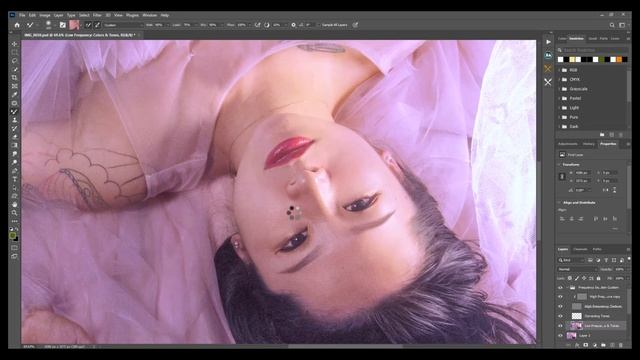Delete swatch with Swatches panel trash icon
This screenshot has width=640, height=360.
point(621,134)
